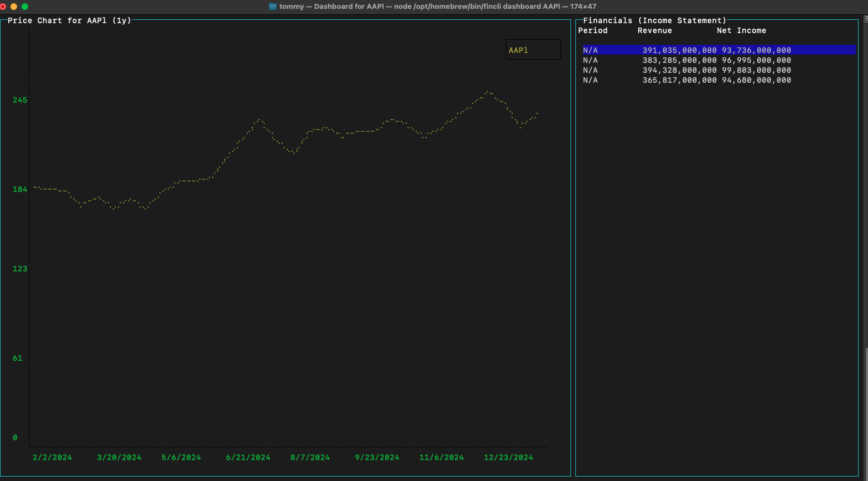Click the 12/23/2024 date label
This screenshot has height=481, width=868.
coord(509,457)
